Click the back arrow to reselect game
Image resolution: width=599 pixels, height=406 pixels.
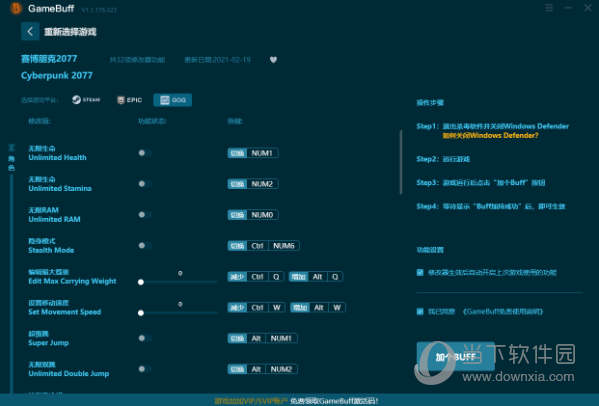30,31
